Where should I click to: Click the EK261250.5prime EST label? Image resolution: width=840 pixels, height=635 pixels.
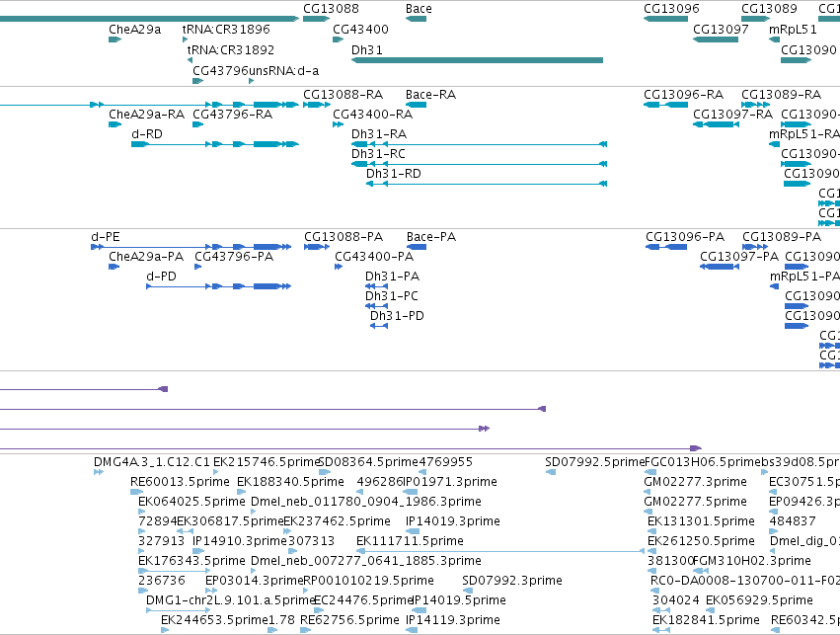(701, 541)
